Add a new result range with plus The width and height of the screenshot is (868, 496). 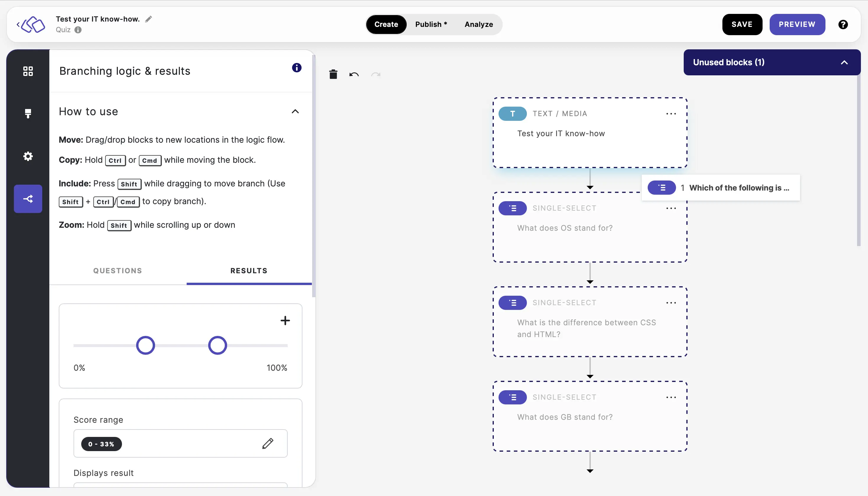pos(285,321)
